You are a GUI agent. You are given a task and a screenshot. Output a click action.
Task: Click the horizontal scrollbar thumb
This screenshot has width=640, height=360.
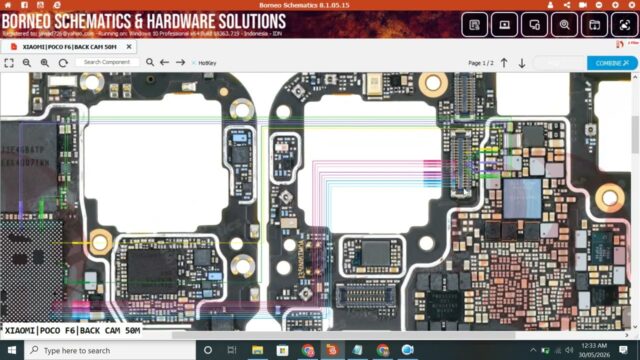(343, 335)
